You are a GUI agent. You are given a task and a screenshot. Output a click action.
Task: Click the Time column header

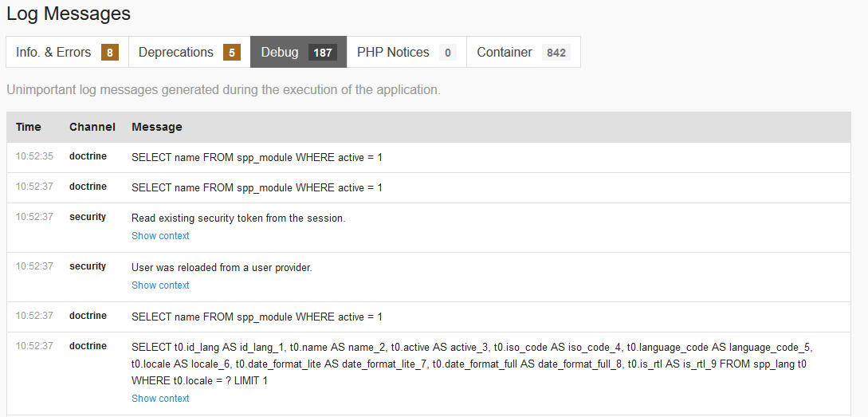(x=29, y=127)
